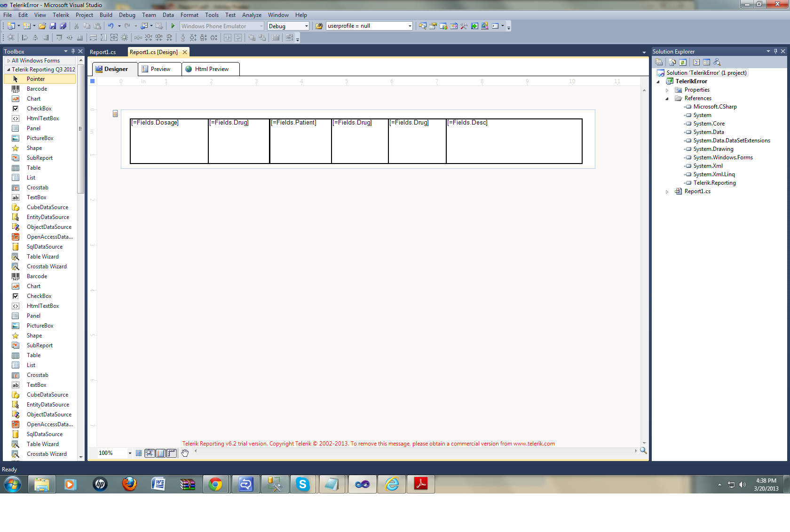
Task: Collapse the References node in Solution Explorer
Action: coord(667,98)
